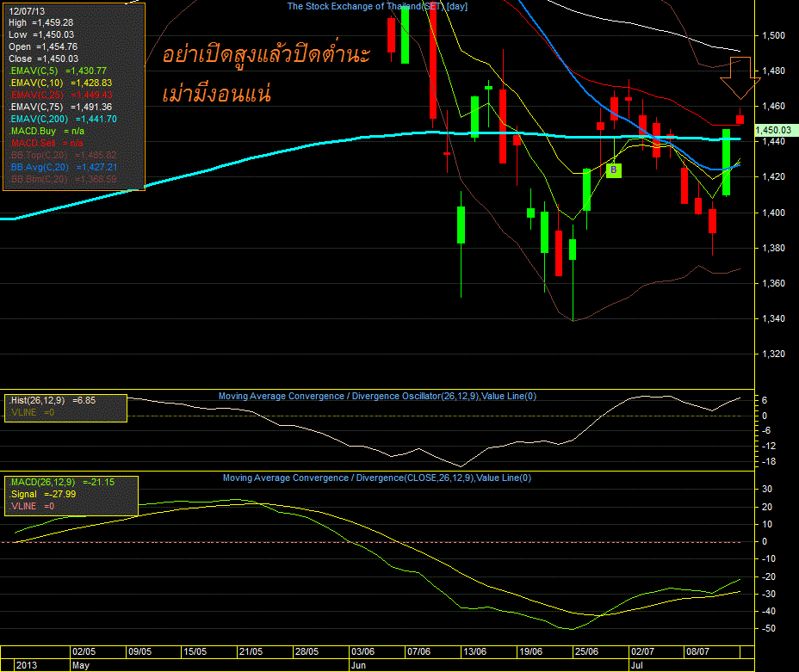Click the 'Moving Average Convergence / Divergence Oscillator' panel title
799x672 pixels.
(x=378, y=396)
